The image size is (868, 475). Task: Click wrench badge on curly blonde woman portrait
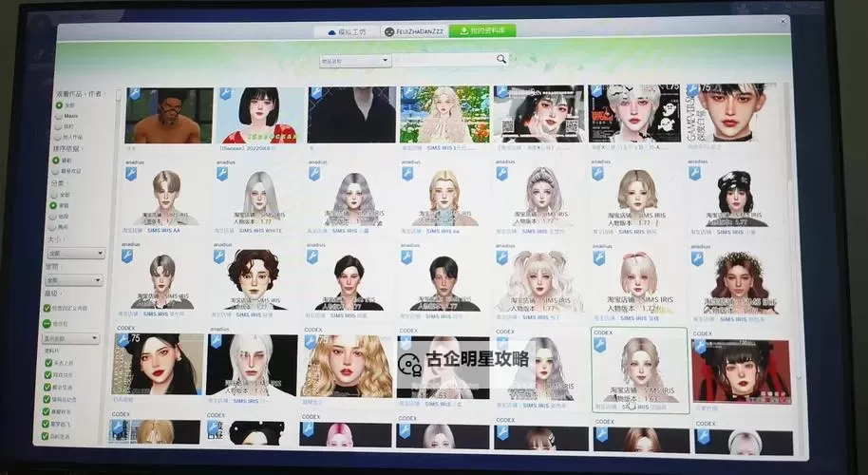310,342
